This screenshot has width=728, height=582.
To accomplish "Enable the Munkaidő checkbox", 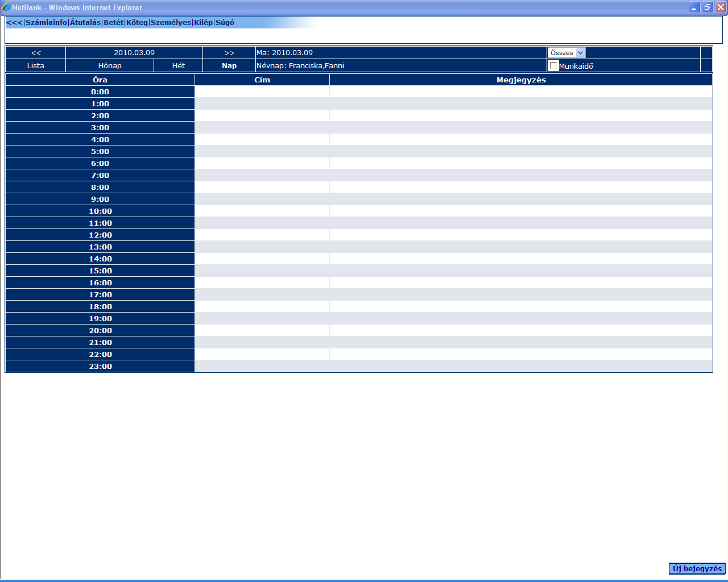I will click(x=554, y=66).
